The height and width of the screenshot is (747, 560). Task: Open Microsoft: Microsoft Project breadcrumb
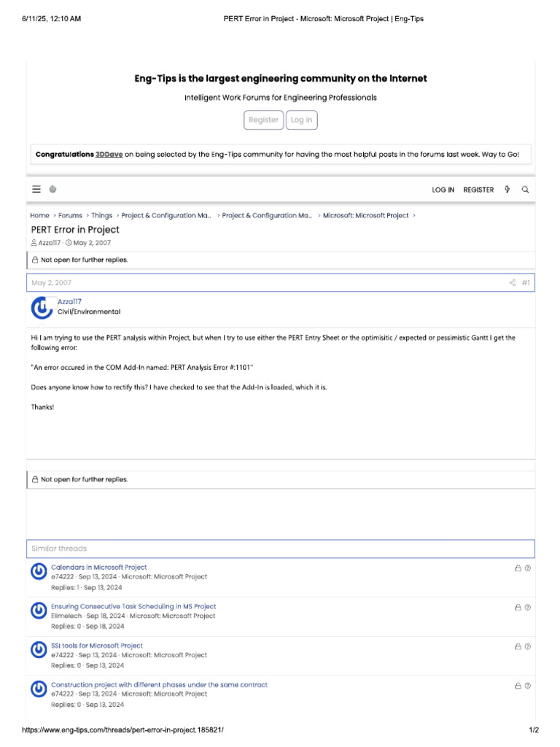365,216
